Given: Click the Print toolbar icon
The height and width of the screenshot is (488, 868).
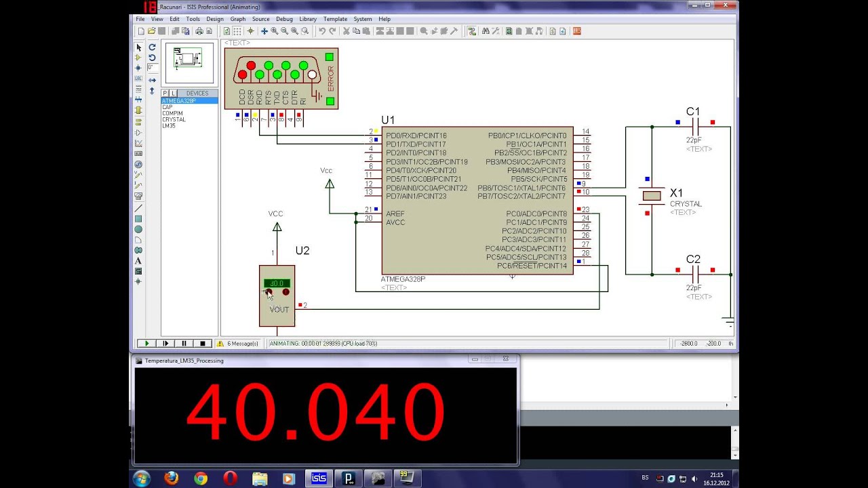Looking at the screenshot, I should coord(199,30).
